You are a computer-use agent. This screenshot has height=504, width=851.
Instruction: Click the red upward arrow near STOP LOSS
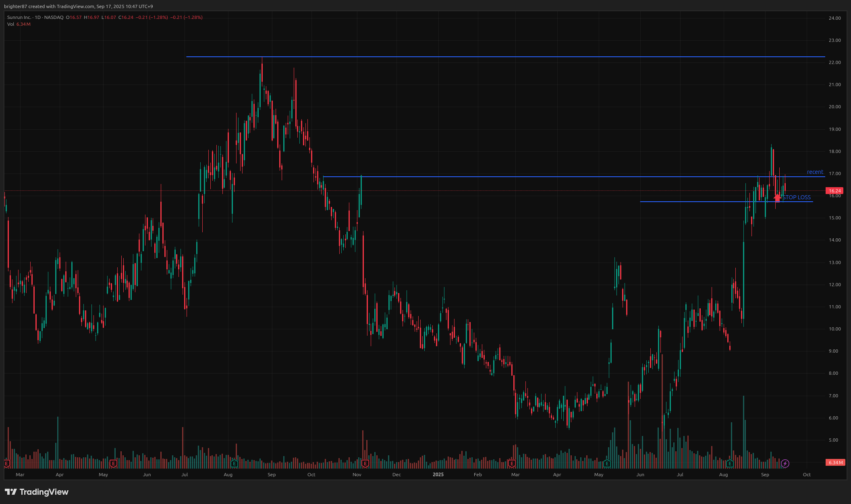pyautogui.click(x=777, y=198)
